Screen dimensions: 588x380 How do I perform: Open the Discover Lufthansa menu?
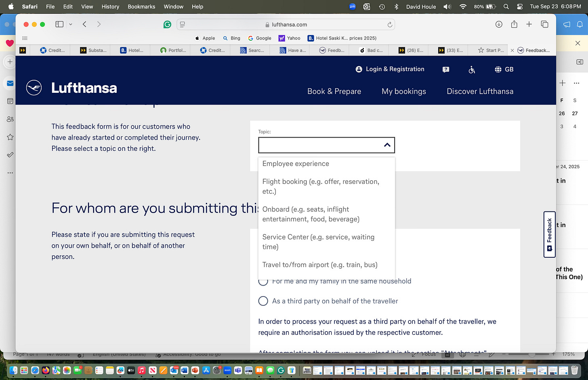pyautogui.click(x=480, y=91)
